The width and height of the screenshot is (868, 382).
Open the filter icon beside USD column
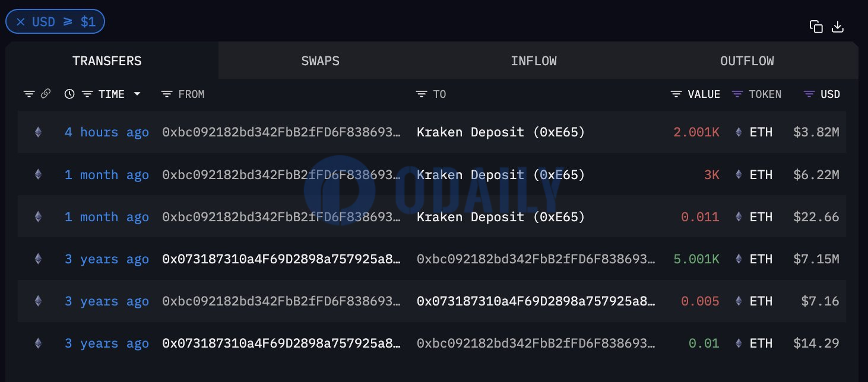pos(809,94)
